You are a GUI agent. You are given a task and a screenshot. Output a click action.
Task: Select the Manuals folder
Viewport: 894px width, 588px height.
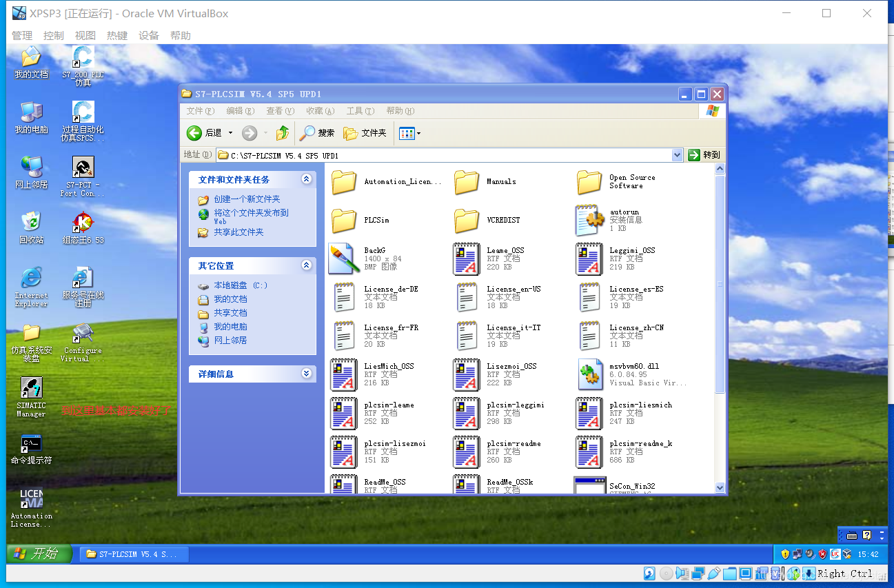pyautogui.click(x=485, y=181)
